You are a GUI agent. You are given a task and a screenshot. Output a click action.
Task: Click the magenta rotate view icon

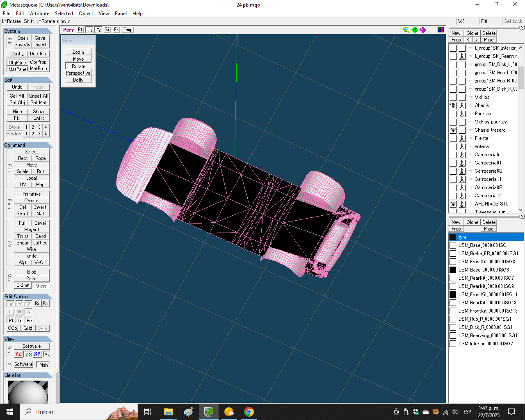tap(423, 30)
